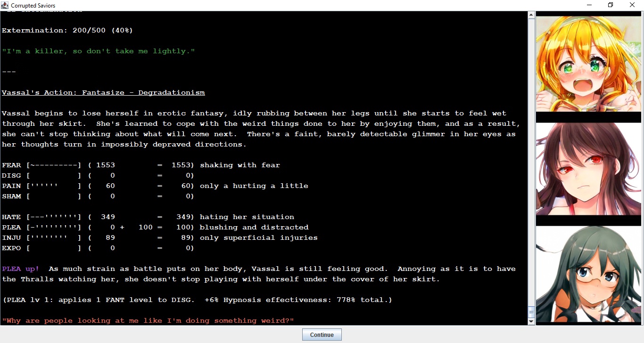The image size is (644, 343).
Task: Click the Extermination 200/500 status line
Action: (67, 31)
